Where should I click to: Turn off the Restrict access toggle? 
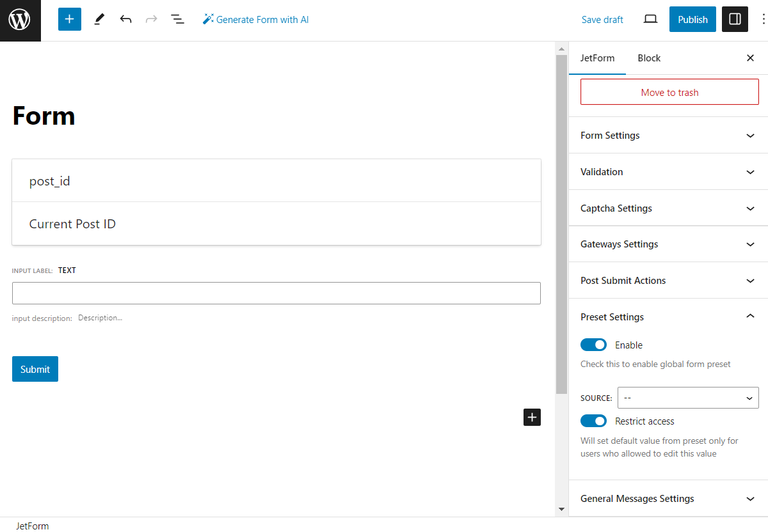point(593,421)
